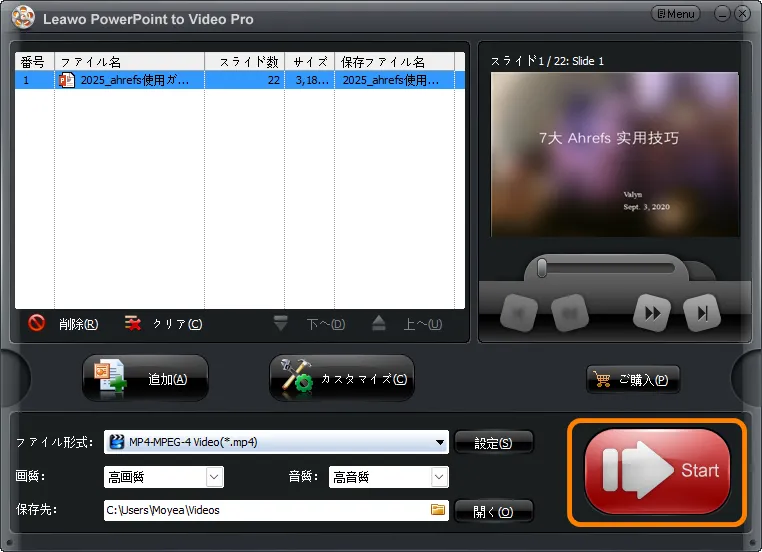Click the 上へ(U) label

point(423,324)
